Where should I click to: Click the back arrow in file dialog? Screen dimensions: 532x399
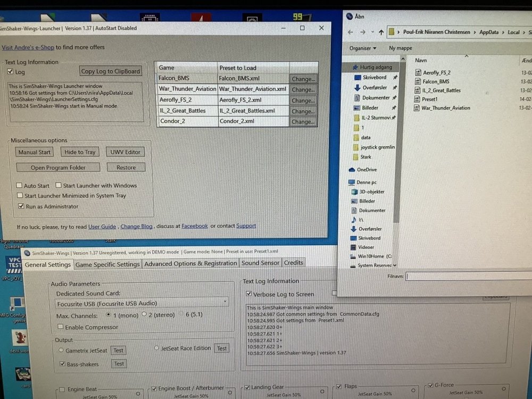coord(351,32)
